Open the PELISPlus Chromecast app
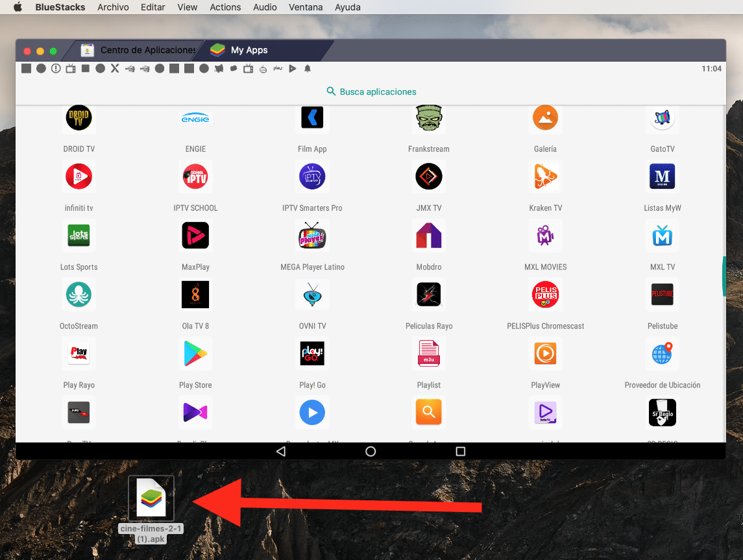The image size is (743, 560). pyautogui.click(x=545, y=295)
